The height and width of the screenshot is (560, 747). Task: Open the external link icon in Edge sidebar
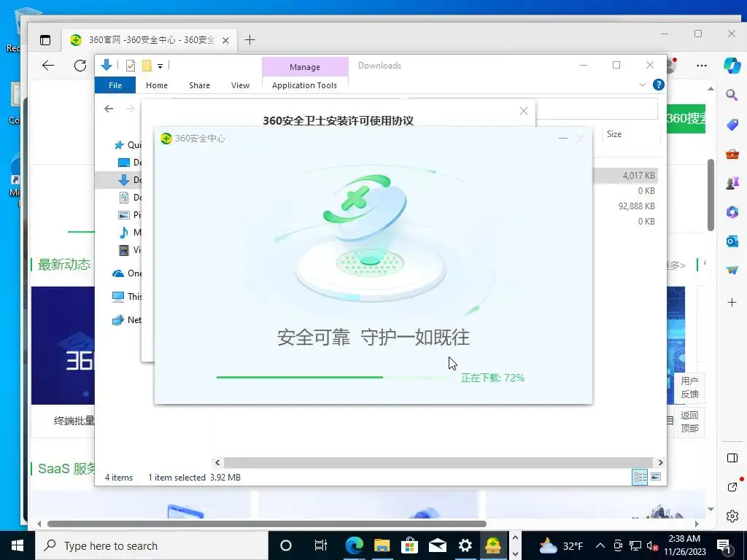click(732, 486)
